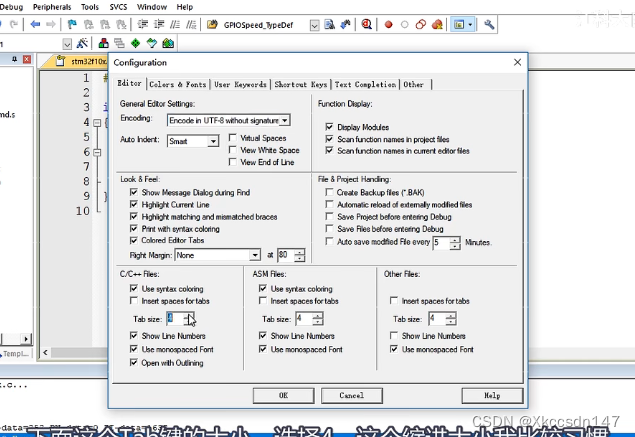Switch to the Other tab

tap(413, 84)
